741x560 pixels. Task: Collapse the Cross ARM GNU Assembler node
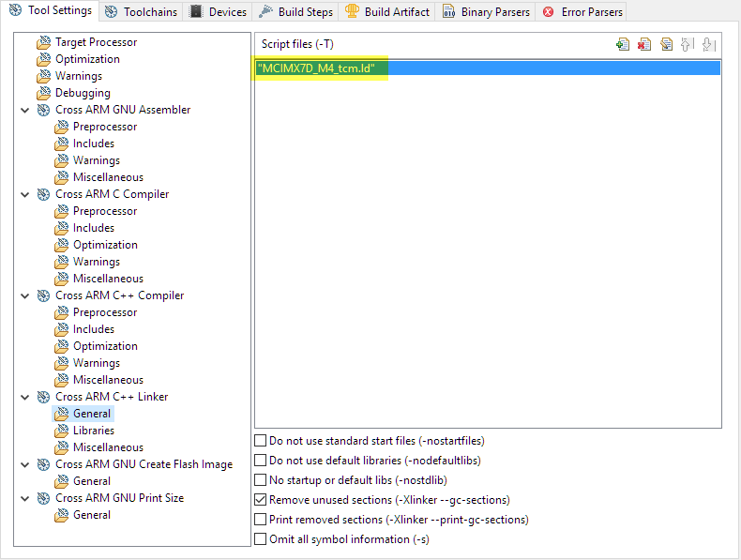point(25,110)
